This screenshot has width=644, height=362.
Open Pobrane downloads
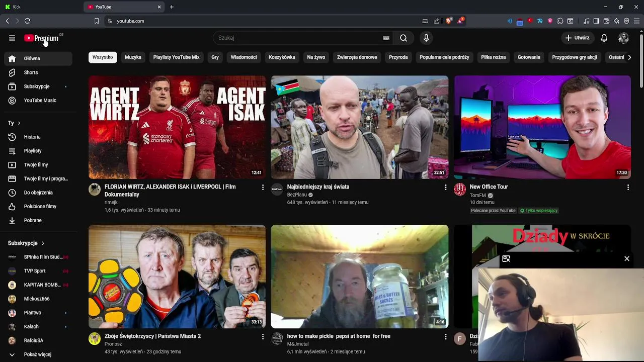pyautogui.click(x=38, y=220)
